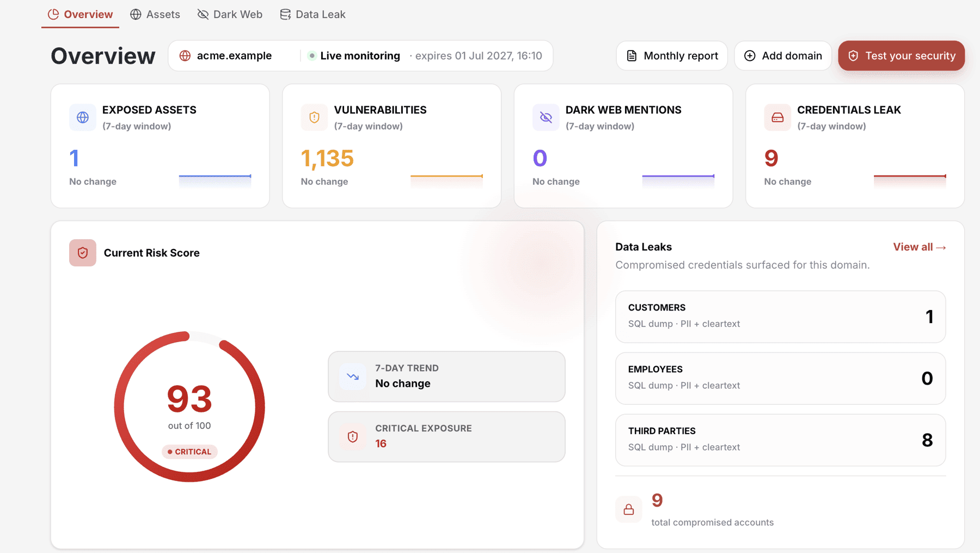Click the 1,135 vulnerabilities count

[x=327, y=159]
